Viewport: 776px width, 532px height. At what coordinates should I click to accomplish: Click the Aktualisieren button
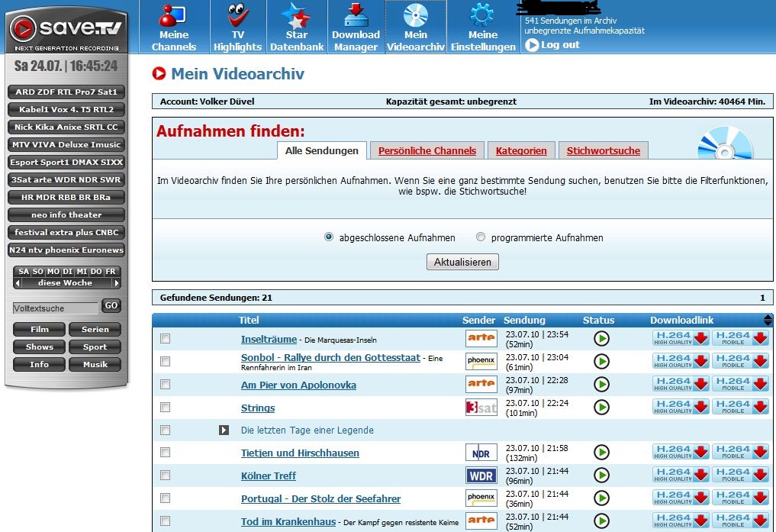(462, 262)
